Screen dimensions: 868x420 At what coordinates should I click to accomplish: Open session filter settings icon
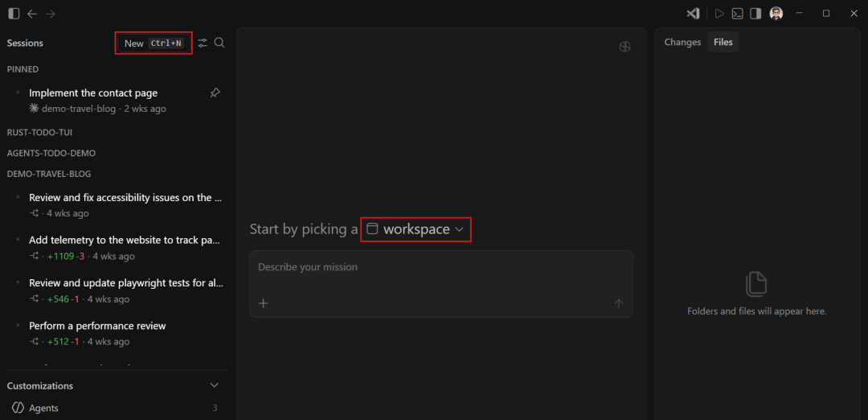203,43
